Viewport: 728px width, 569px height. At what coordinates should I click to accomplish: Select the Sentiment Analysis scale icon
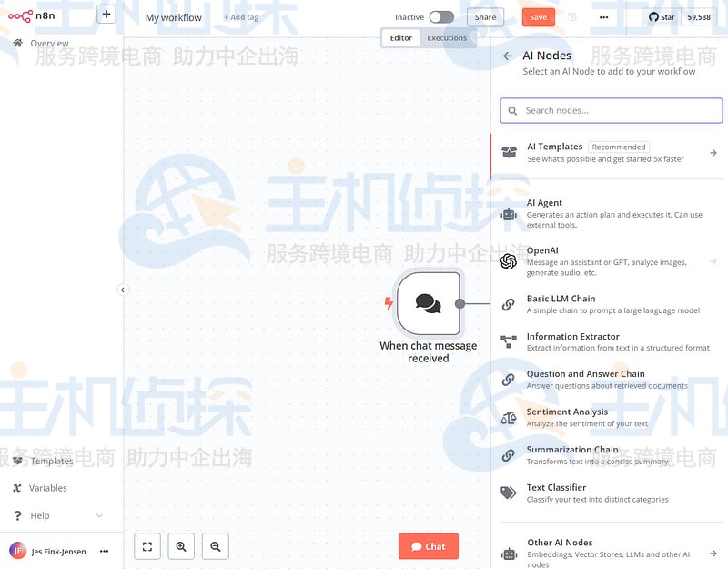point(508,417)
